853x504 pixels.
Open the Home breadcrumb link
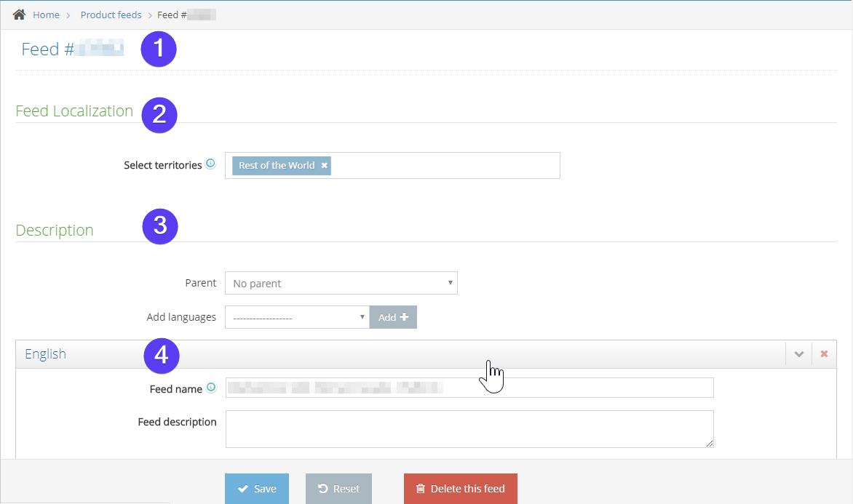click(46, 15)
